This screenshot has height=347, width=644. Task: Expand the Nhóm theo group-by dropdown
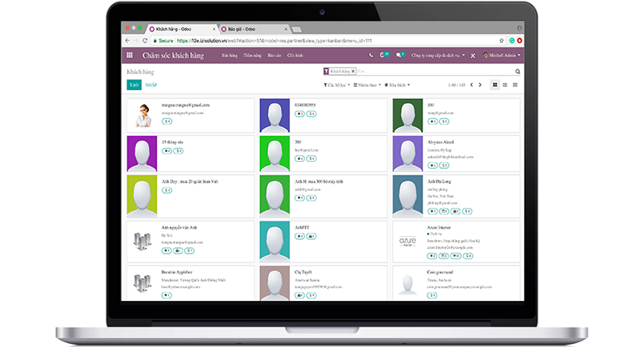pos(367,85)
